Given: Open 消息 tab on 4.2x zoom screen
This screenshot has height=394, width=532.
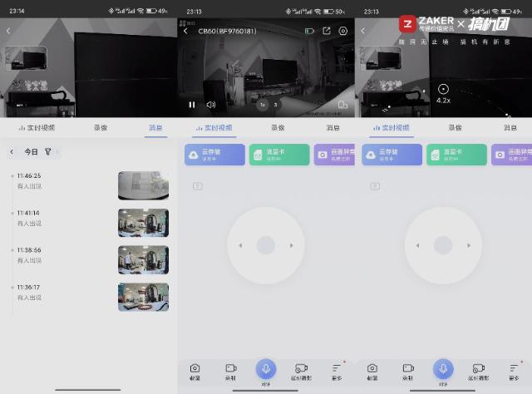Looking at the screenshot, I should pos(510,128).
